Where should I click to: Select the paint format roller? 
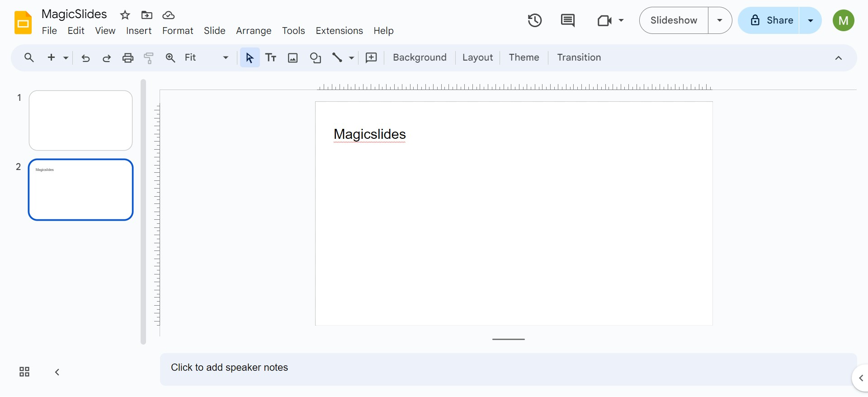(149, 58)
